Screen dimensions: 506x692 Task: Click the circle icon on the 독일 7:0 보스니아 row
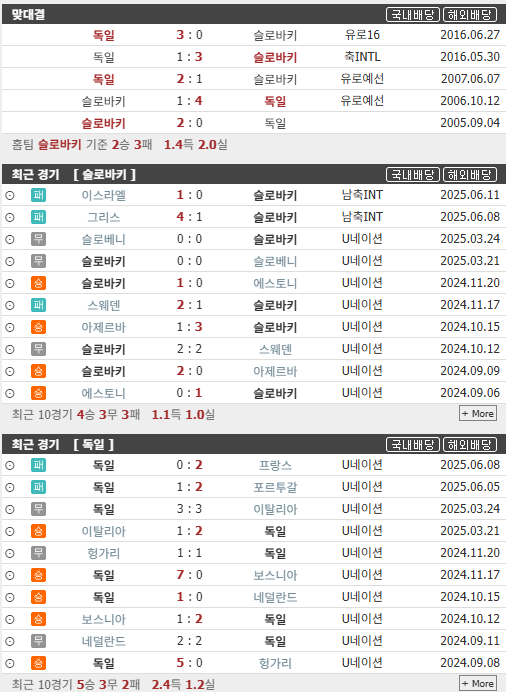[10, 575]
